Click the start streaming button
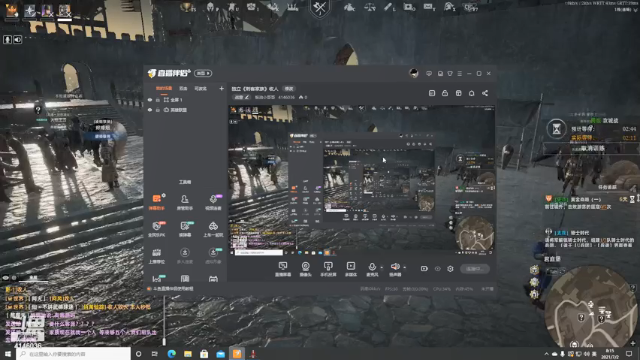The width and height of the screenshot is (640, 360). click(474, 269)
